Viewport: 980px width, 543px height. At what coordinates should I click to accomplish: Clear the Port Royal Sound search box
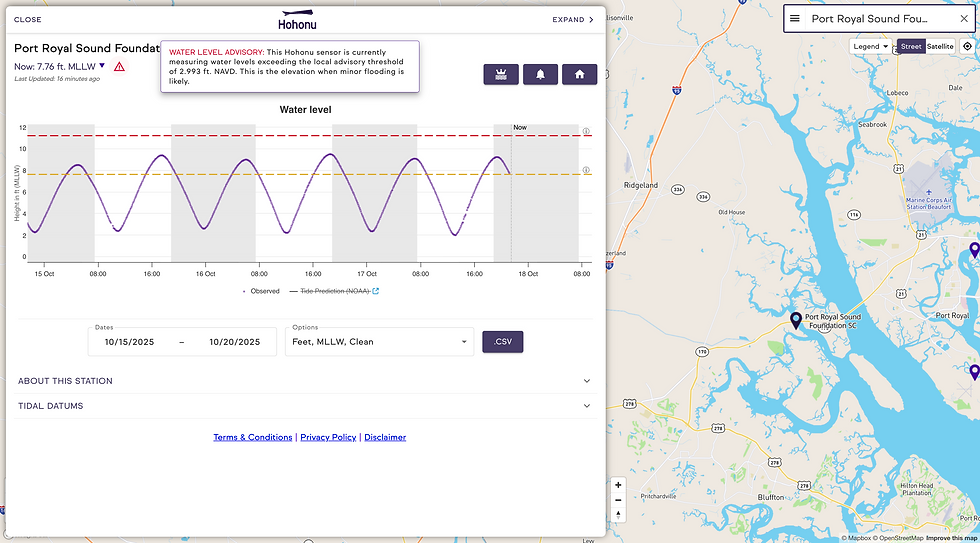964,19
